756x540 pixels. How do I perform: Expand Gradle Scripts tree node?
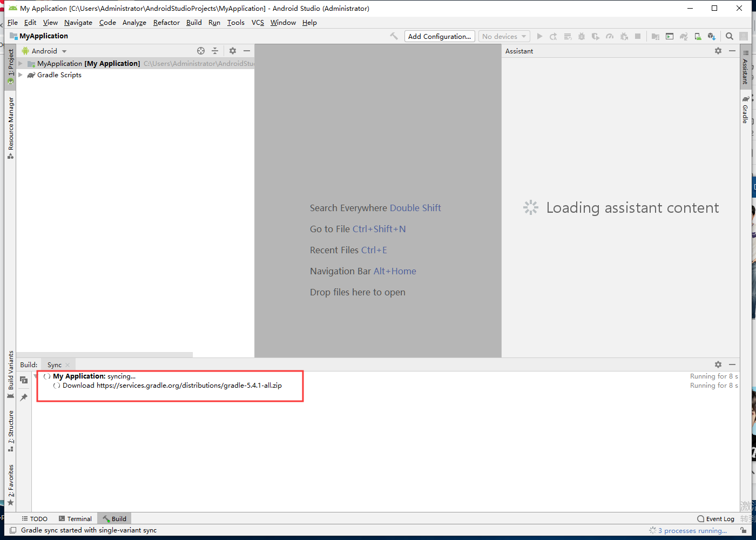point(21,75)
